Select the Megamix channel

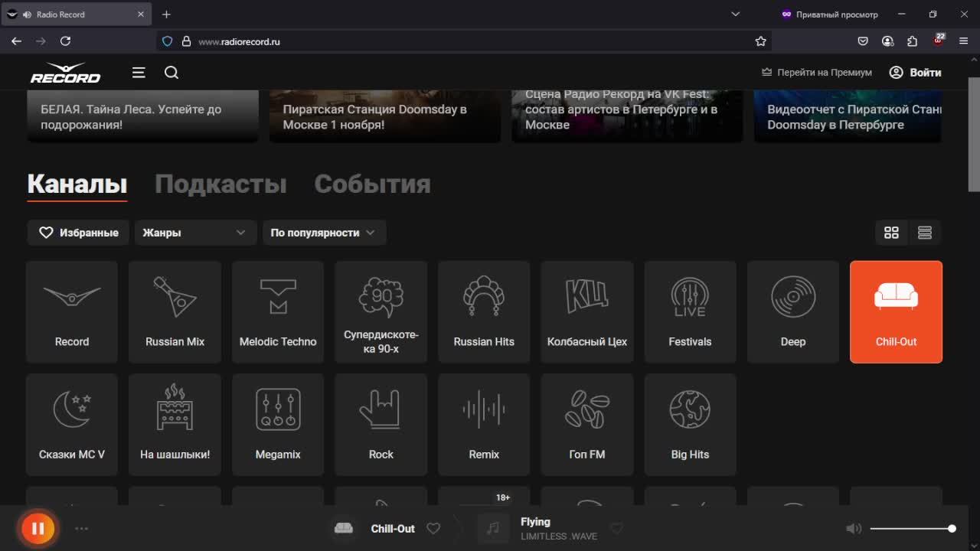278,425
